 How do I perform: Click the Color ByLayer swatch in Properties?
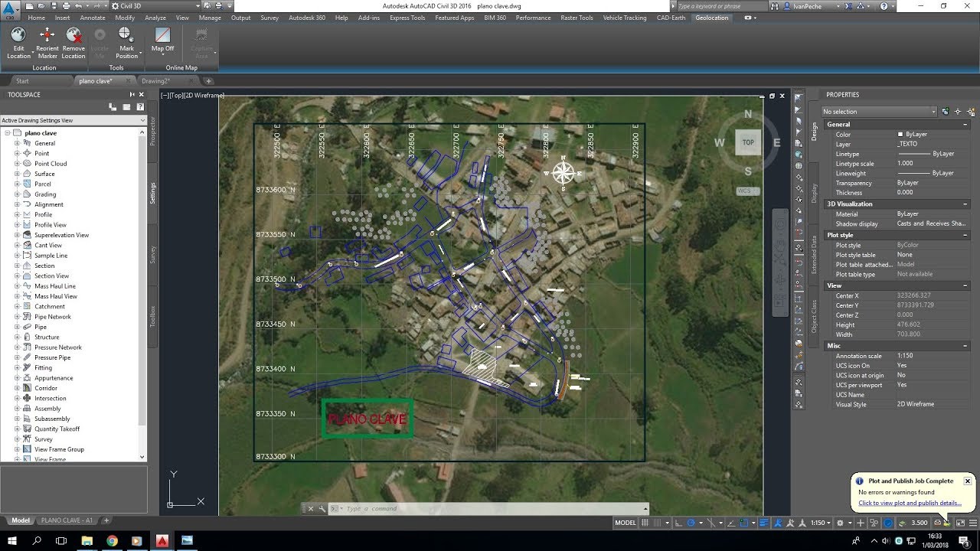pos(900,134)
